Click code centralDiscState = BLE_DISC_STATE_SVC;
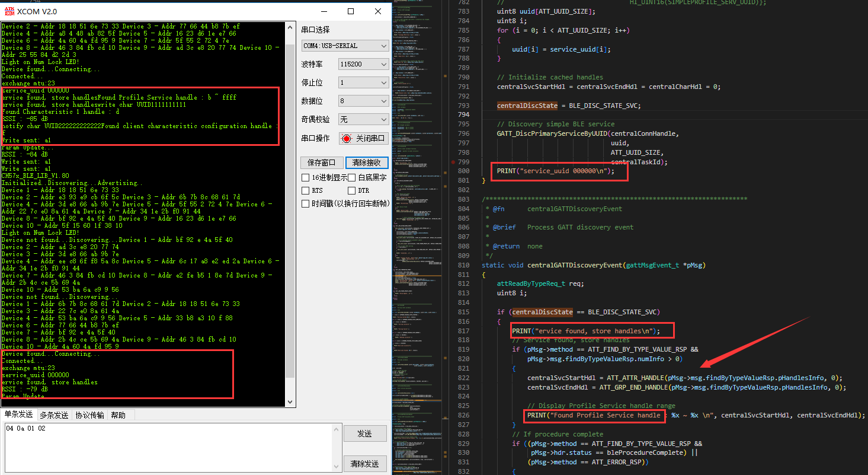This screenshot has width=868, height=475. [569, 106]
